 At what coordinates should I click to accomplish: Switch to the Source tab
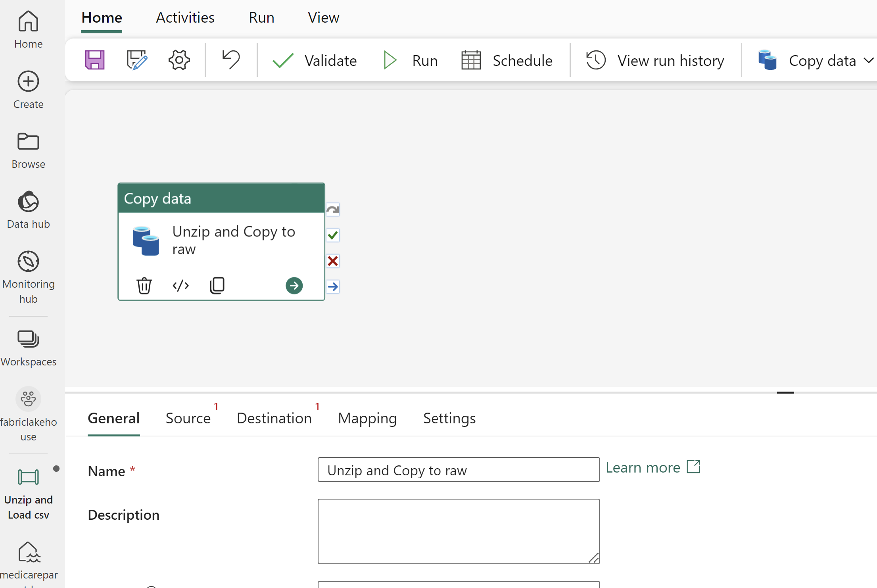point(188,418)
